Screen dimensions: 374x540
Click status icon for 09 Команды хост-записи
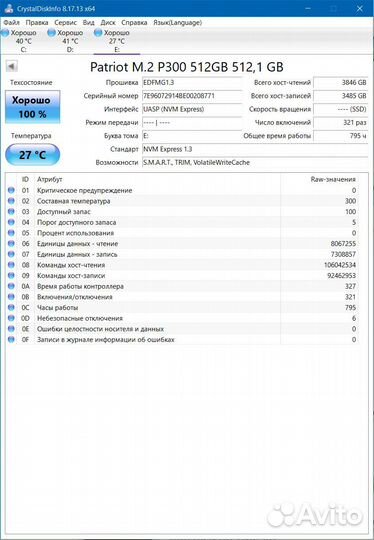(x=11, y=276)
